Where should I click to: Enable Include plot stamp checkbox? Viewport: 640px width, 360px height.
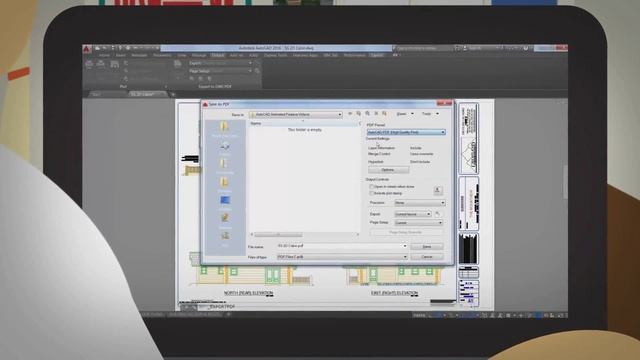click(372, 193)
